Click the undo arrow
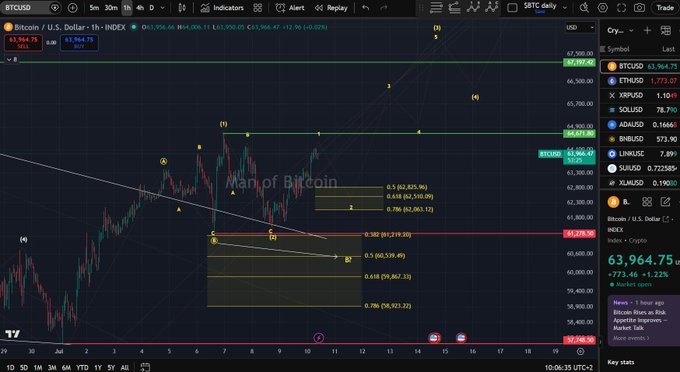Viewport: 680px width, 372px height. (366, 8)
